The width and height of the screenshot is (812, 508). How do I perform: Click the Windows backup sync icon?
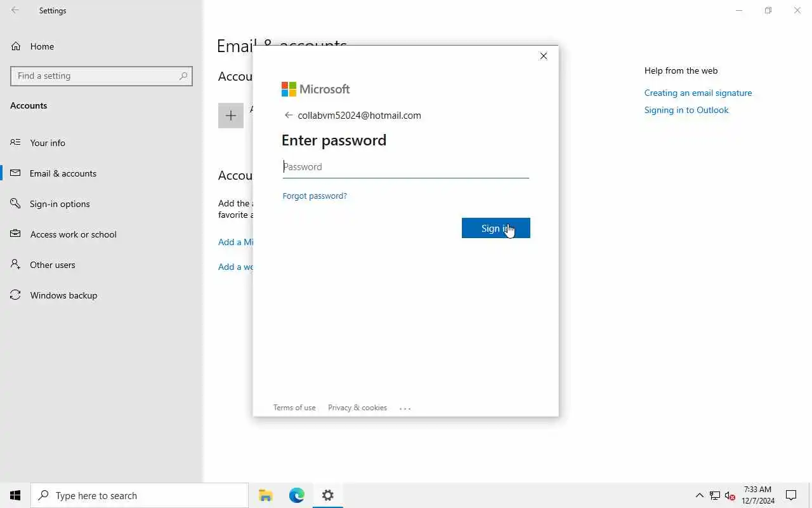[15, 295]
